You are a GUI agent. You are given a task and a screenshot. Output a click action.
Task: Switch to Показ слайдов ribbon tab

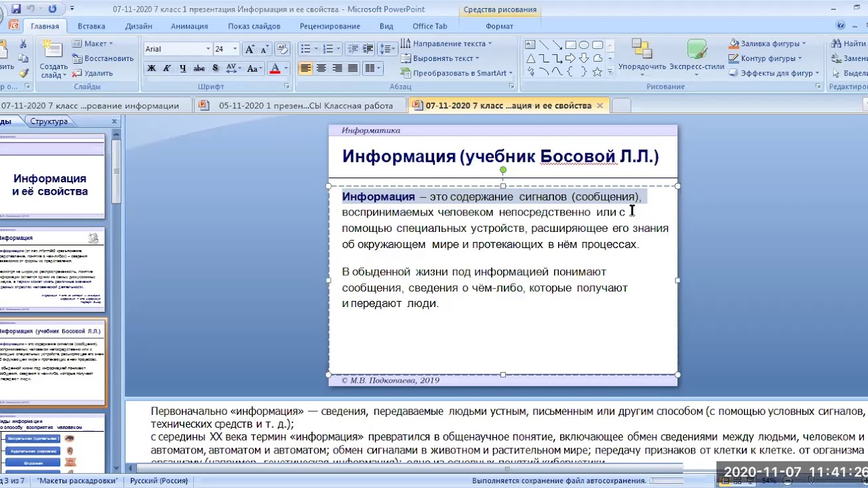coord(254,26)
